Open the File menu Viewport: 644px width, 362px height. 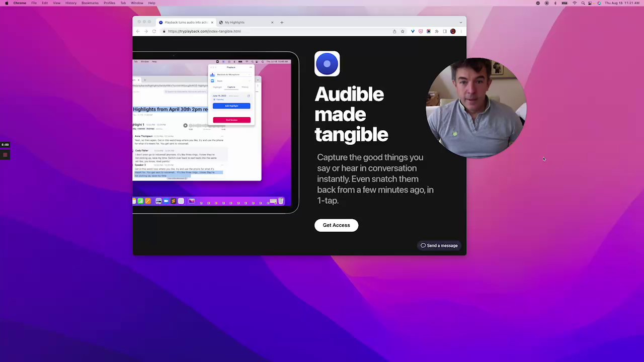pos(34,3)
